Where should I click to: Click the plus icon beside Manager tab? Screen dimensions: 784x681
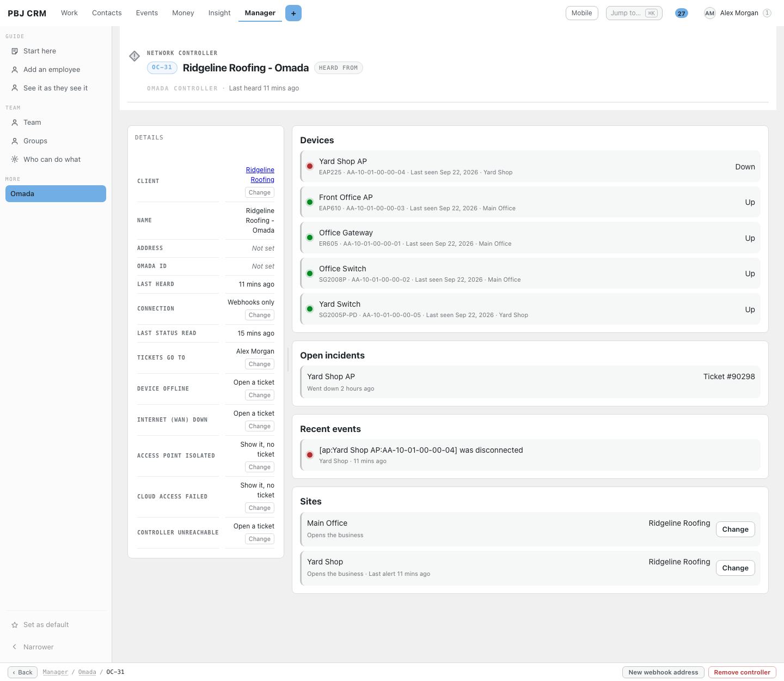(x=293, y=13)
